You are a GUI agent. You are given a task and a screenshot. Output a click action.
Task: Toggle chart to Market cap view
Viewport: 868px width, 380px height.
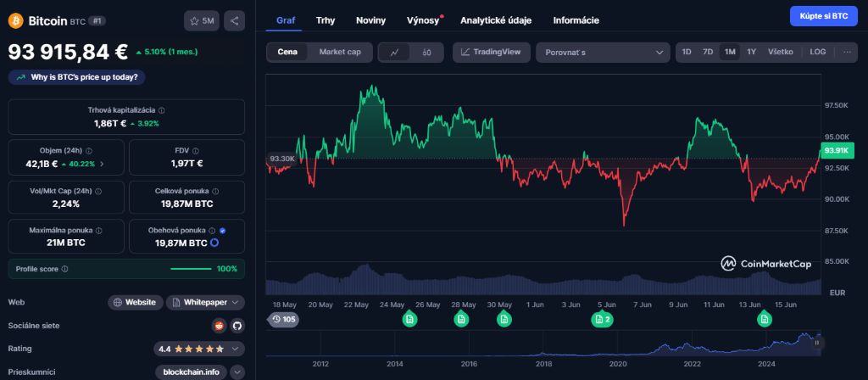[x=339, y=53]
